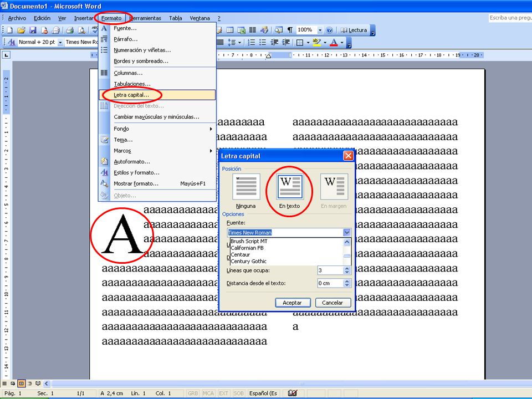This screenshot has width=532, height=399.
Task: Apply the yellow Highlight color
Action: pyautogui.click(x=316, y=43)
